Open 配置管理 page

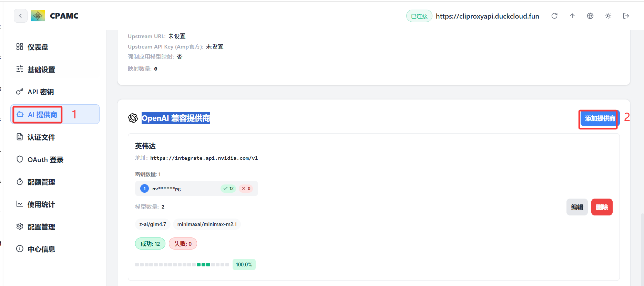point(55,227)
